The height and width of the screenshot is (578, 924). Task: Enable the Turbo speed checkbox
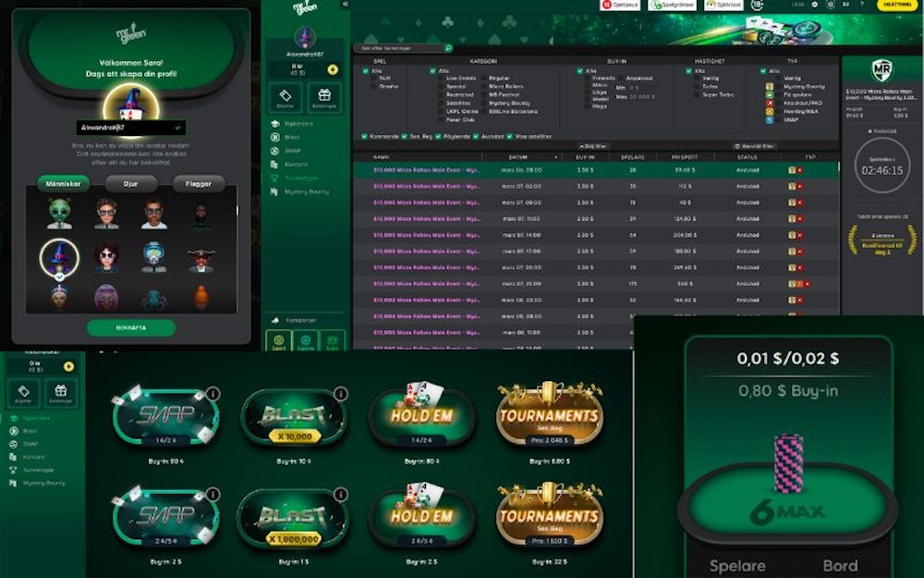pos(697,86)
